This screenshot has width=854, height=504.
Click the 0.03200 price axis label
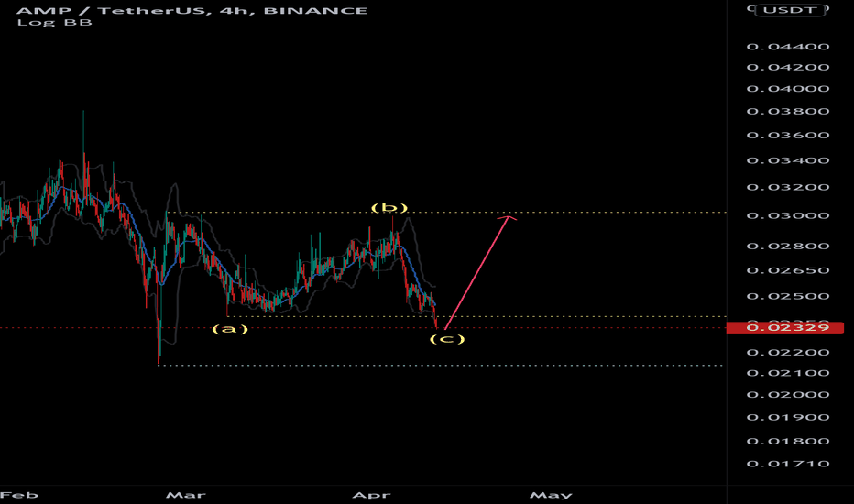coord(788,188)
